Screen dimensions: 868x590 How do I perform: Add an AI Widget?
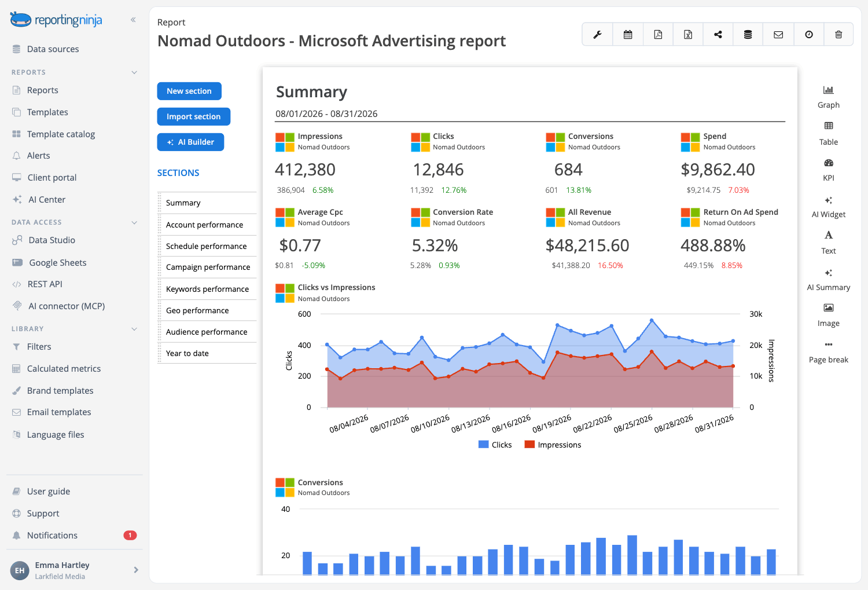(829, 207)
